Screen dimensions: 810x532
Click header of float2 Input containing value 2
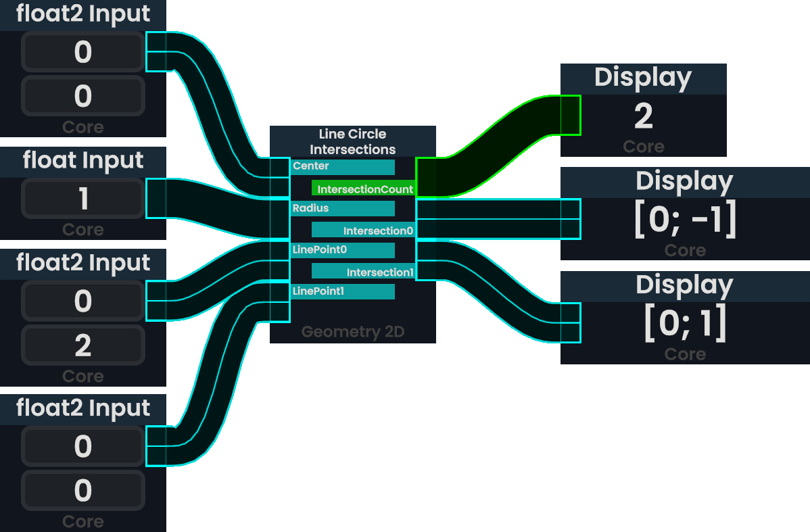[83, 263]
